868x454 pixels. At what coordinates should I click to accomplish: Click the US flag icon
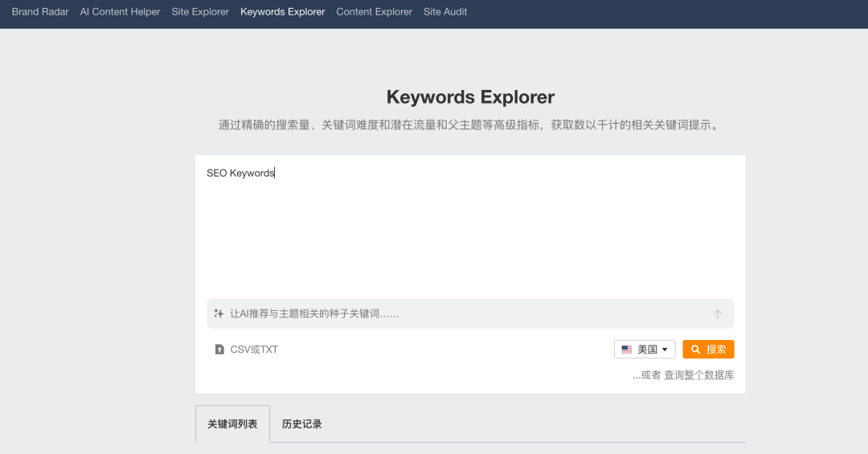(x=627, y=350)
